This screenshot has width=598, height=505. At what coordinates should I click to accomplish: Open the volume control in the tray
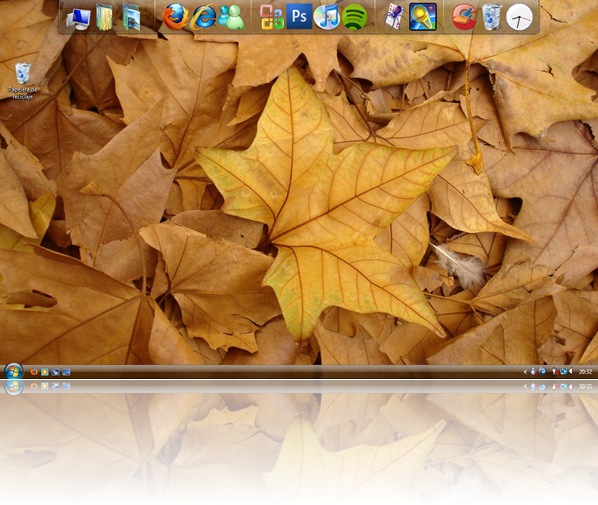(x=571, y=372)
